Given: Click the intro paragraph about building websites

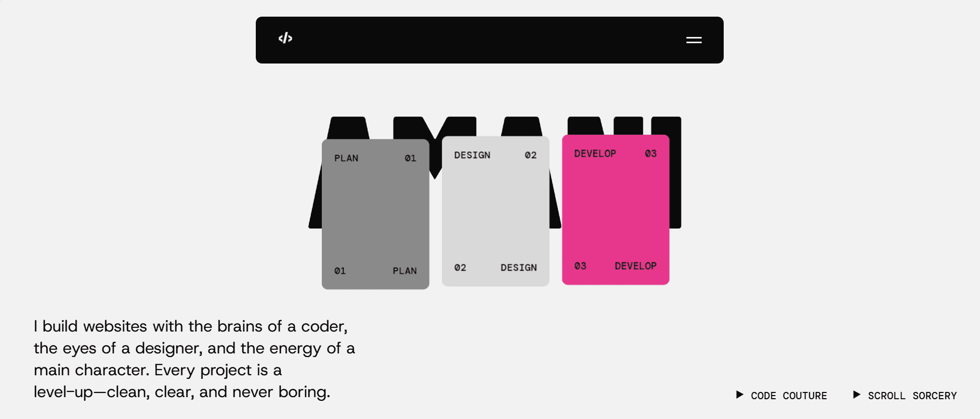Looking at the screenshot, I should [x=194, y=359].
